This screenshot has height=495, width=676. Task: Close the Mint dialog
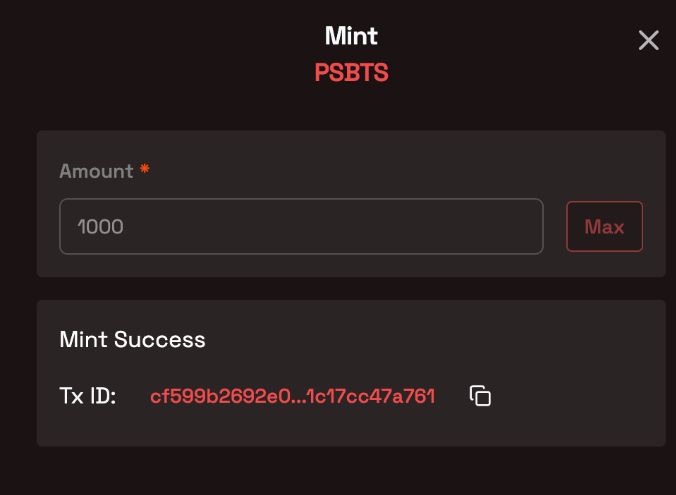pos(648,40)
